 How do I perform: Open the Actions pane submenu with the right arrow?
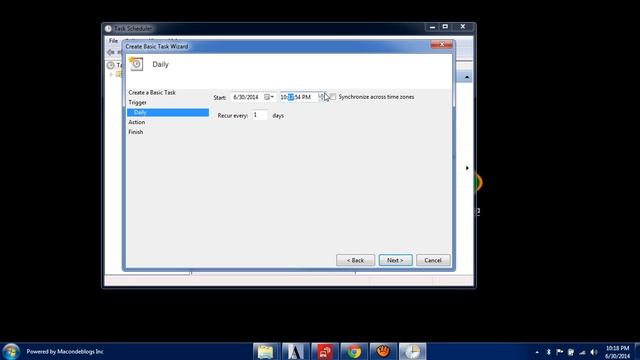[467, 168]
